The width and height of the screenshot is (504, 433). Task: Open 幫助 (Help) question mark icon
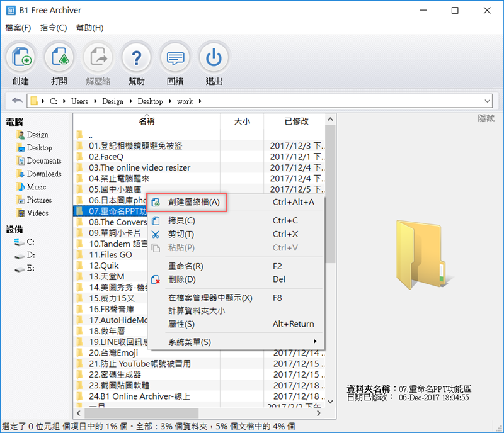click(136, 58)
